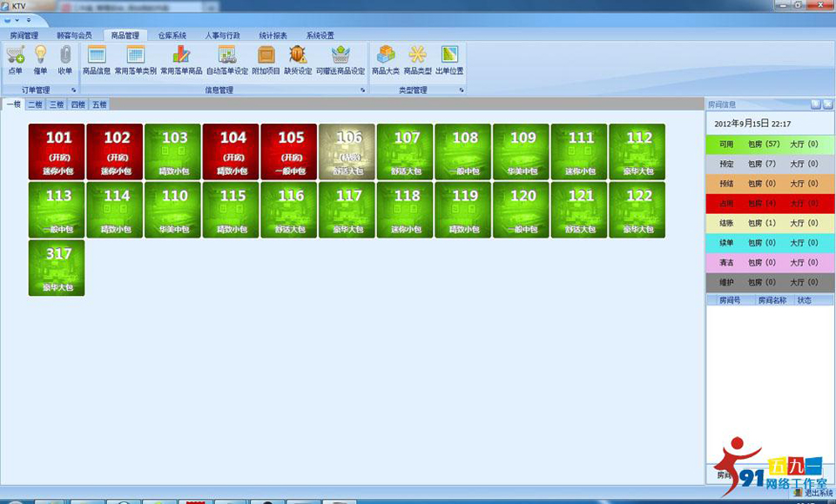836x504 pixels.
Task: Open 可赠送商品设定 basket icon
Action: click(340, 59)
